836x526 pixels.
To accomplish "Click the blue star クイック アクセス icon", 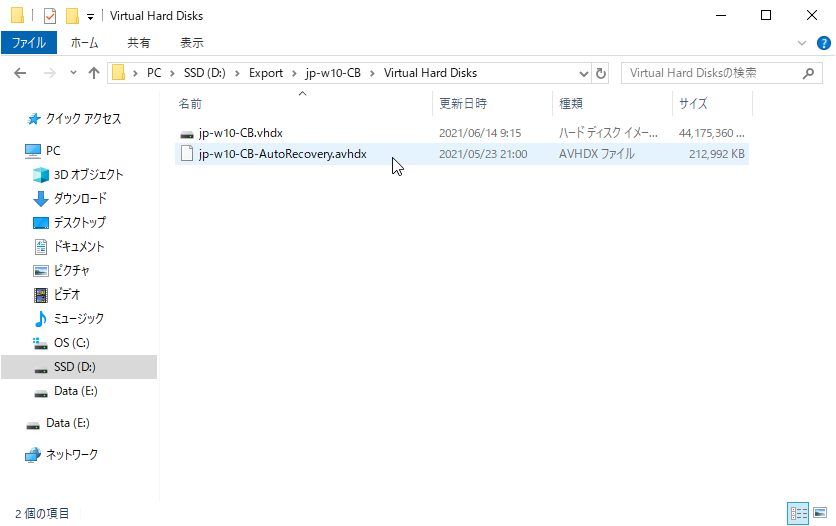I will [34, 119].
